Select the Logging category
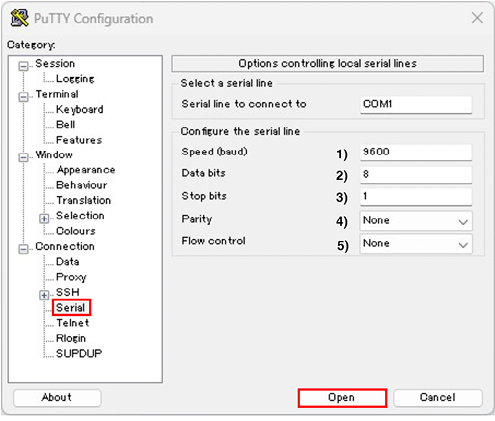 pos(75,79)
